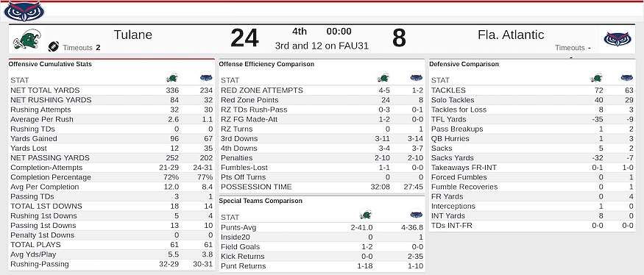Click FAU column icon in Defensive Comparison

point(626,78)
